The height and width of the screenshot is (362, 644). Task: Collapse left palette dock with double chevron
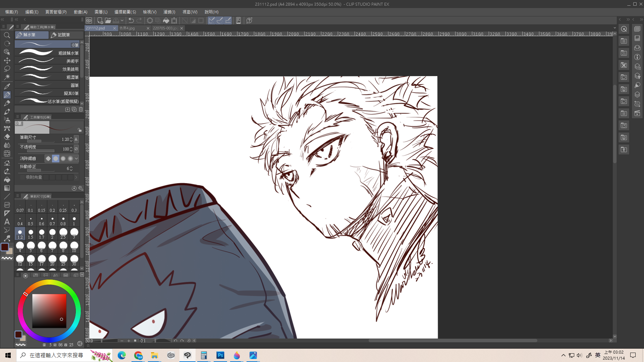click(x=3, y=19)
